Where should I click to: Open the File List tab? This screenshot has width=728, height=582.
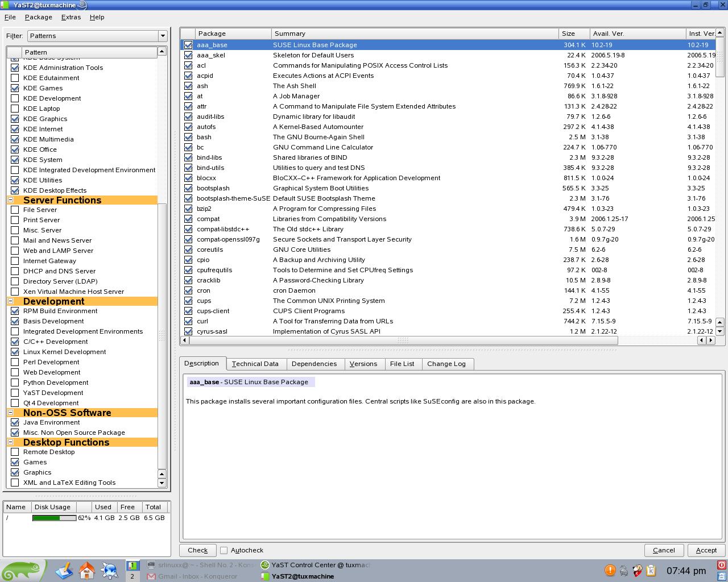[x=402, y=364]
